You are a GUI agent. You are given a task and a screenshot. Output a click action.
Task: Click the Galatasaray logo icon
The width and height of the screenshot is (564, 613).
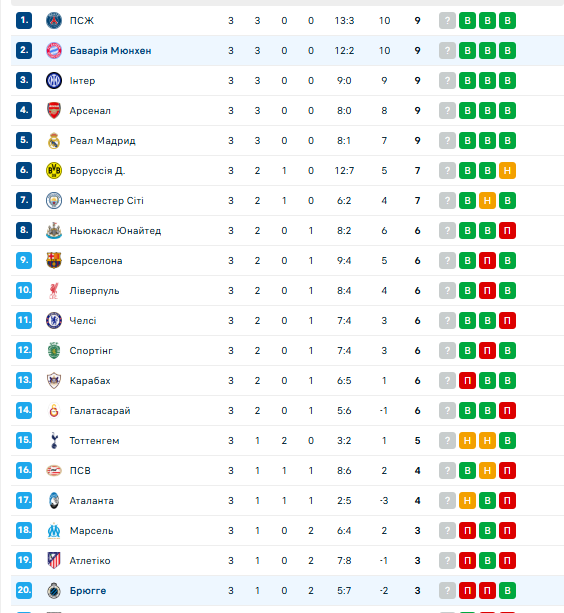(54, 410)
